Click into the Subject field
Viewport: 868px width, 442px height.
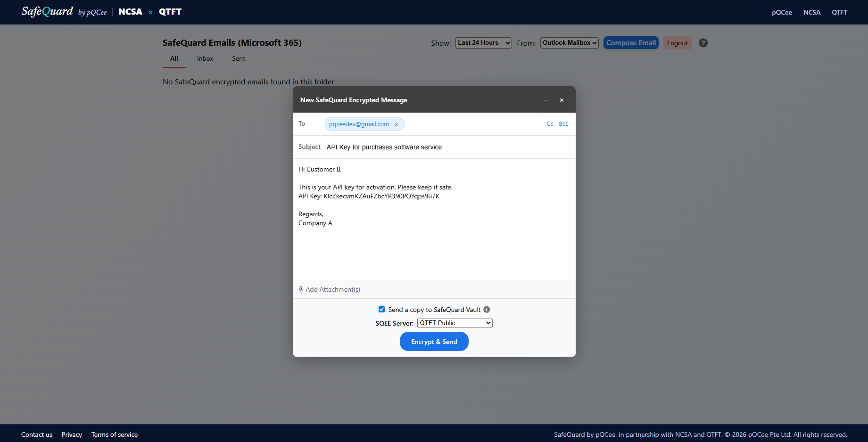pyautogui.click(x=448, y=147)
